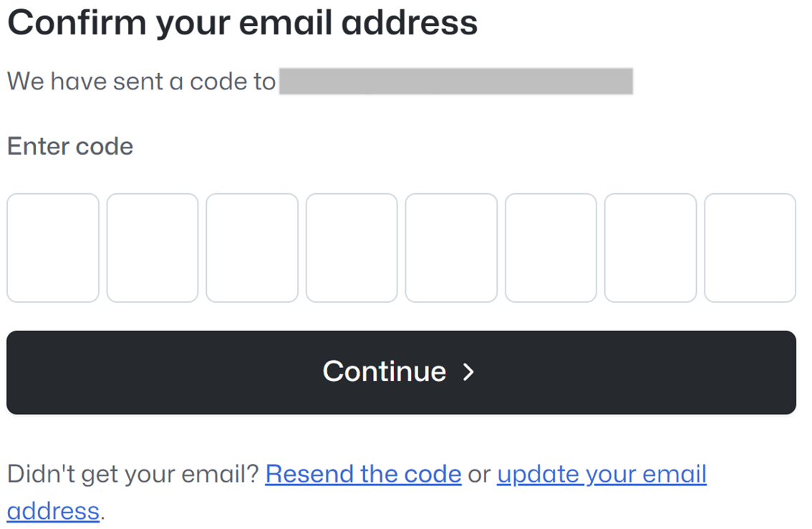Viewport: 812px width, 529px height.
Task: Click the fifth code entry box
Action: pyautogui.click(x=451, y=248)
